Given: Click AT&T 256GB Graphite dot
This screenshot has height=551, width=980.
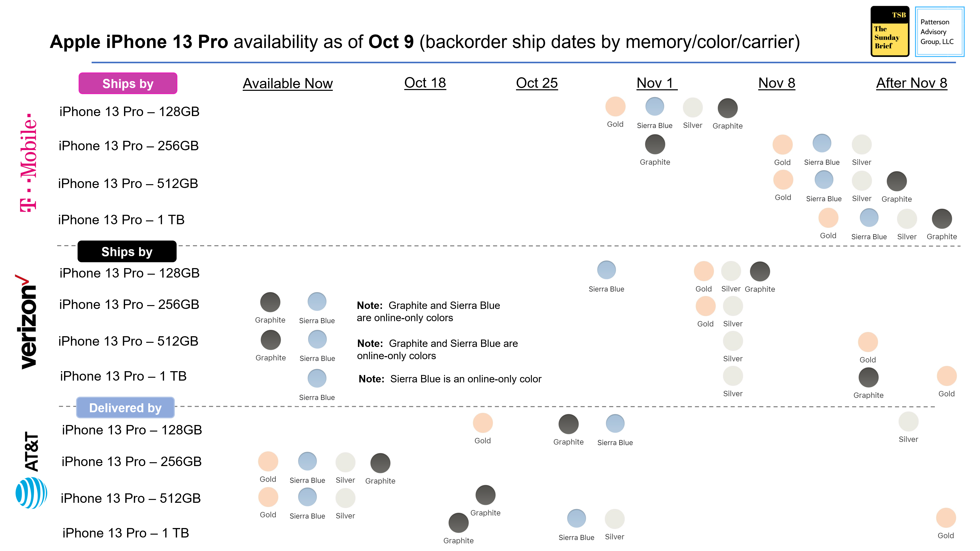Looking at the screenshot, I should [380, 463].
